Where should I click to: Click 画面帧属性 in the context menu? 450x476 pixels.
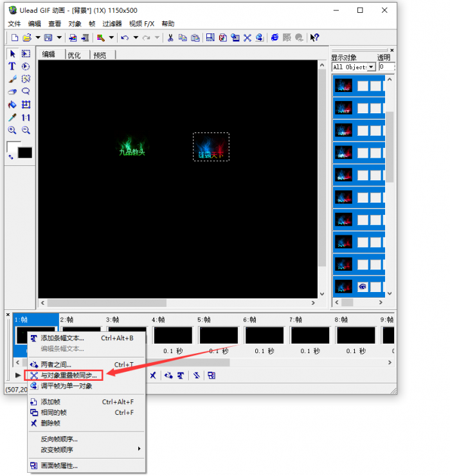(x=59, y=465)
